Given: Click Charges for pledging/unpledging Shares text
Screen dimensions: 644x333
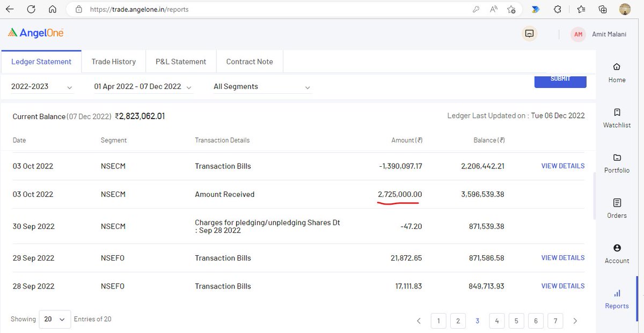Looking at the screenshot, I should (x=267, y=226).
